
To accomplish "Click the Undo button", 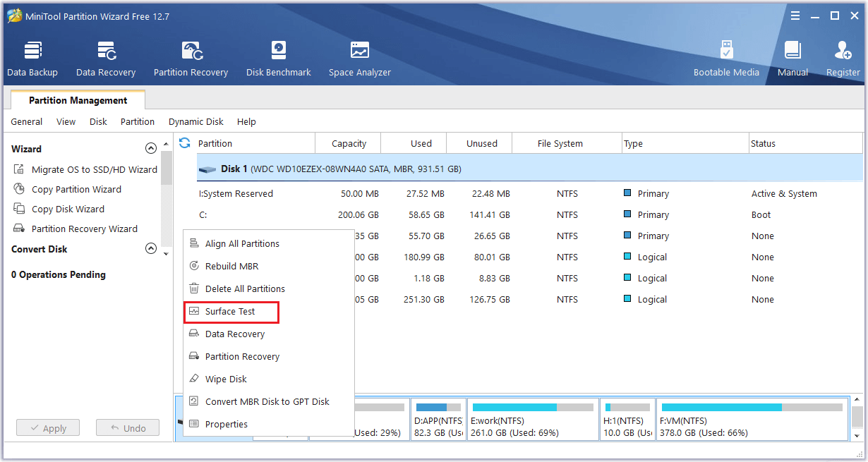I will pos(128,428).
